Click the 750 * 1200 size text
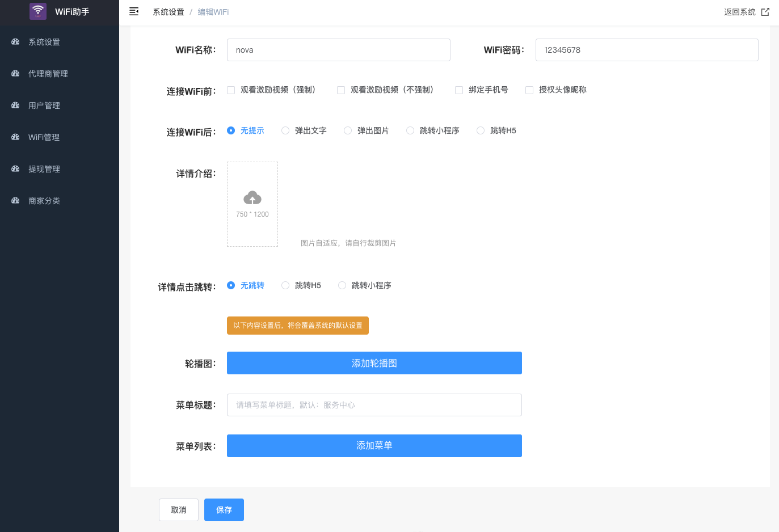The width and height of the screenshot is (779, 532). (252, 214)
